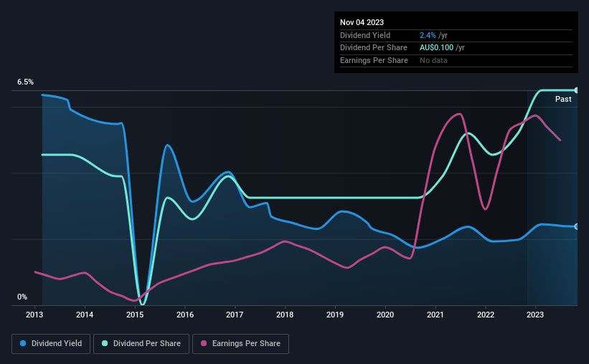This screenshot has width=589, height=364.
Task: Click the Past label in the chart
Action: coord(563,99)
